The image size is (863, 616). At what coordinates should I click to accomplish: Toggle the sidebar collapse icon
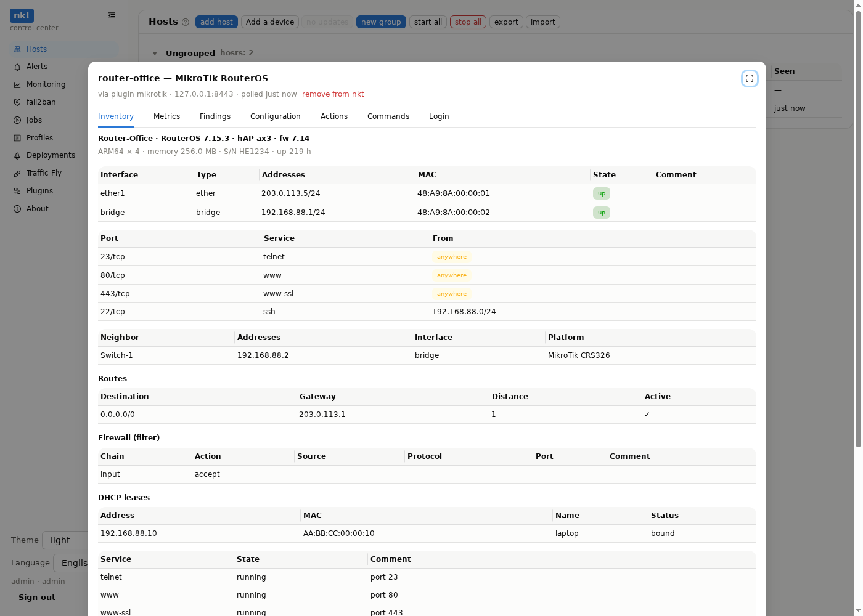(112, 15)
